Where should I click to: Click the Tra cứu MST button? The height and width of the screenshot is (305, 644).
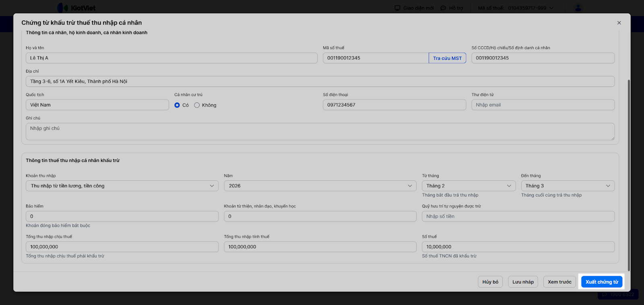447,58
